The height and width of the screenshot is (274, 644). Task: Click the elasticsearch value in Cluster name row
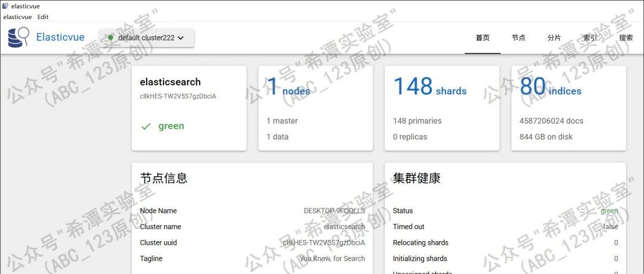click(344, 227)
